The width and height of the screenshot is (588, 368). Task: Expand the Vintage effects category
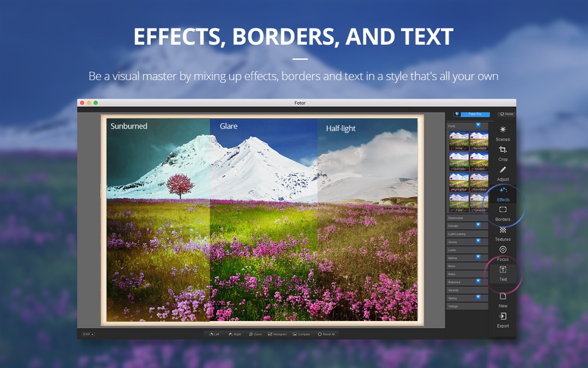click(467, 306)
